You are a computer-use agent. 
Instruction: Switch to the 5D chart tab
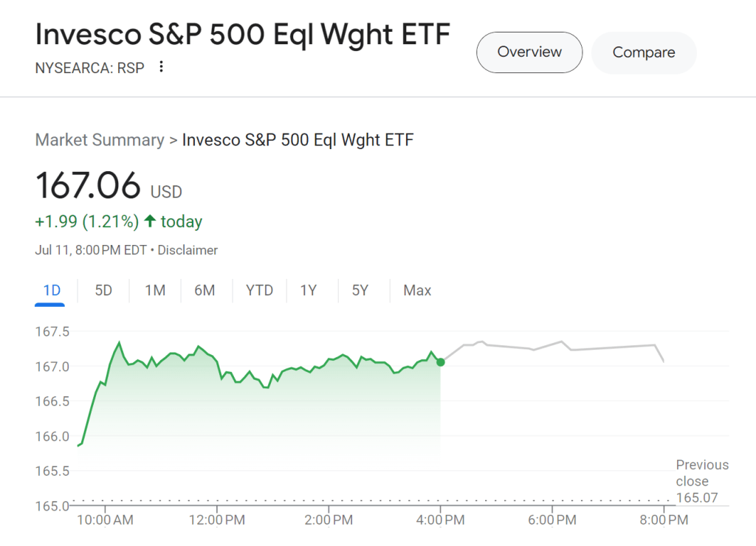(103, 291)
